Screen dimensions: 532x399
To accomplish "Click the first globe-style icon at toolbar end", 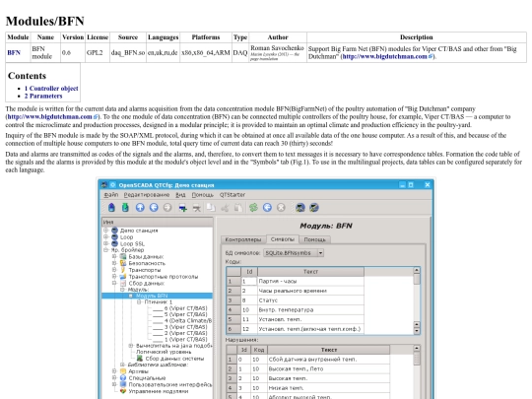I will point(299,207).
